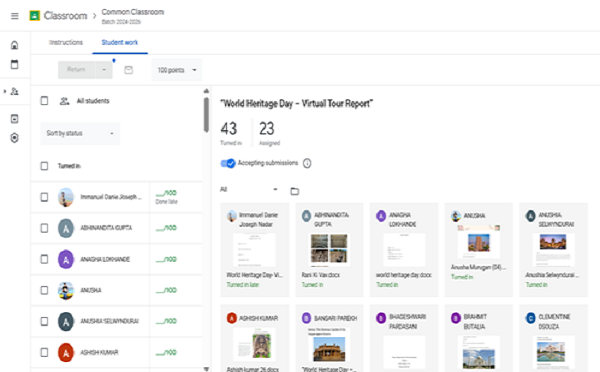Open the 100 points dropdown
The image size is (600, 372).
(x=177, y=70)
